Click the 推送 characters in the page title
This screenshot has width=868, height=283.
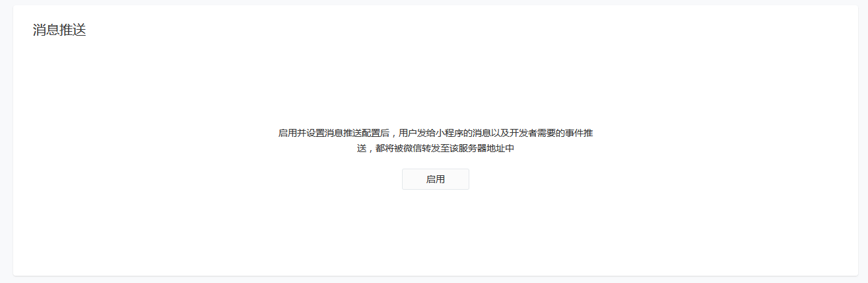(73, 30)
